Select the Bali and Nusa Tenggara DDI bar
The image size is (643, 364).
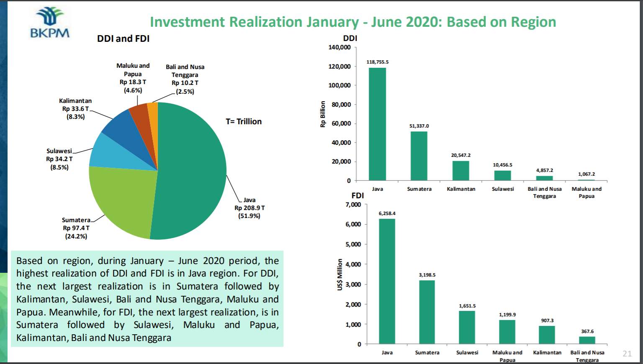545,178
